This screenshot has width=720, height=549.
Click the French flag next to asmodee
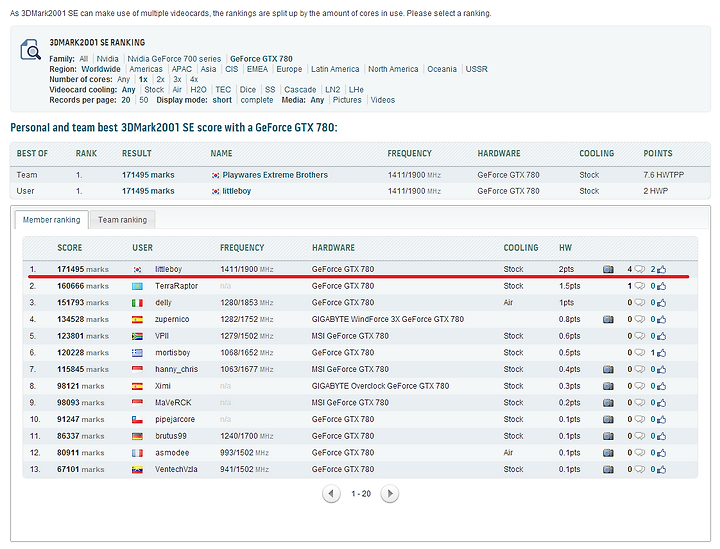pos(137,453)
